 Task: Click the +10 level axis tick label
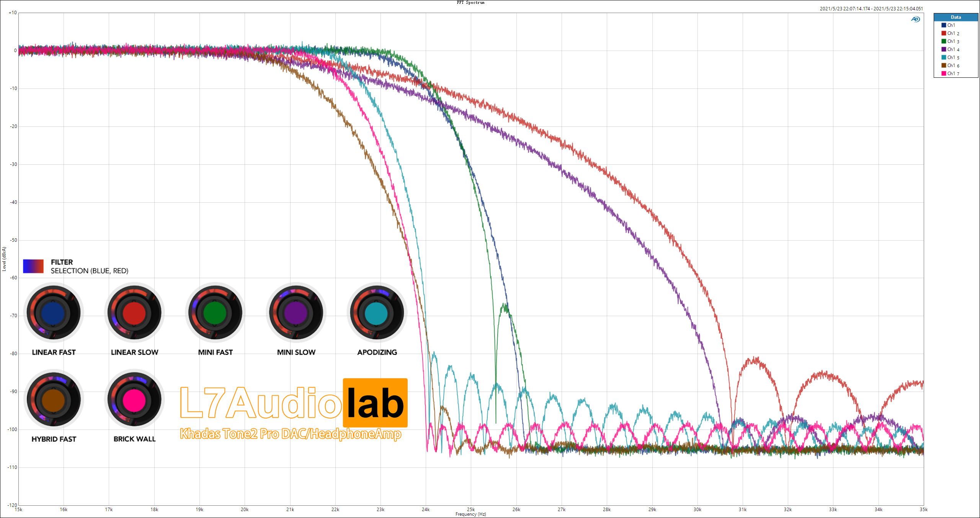point(13,13)
